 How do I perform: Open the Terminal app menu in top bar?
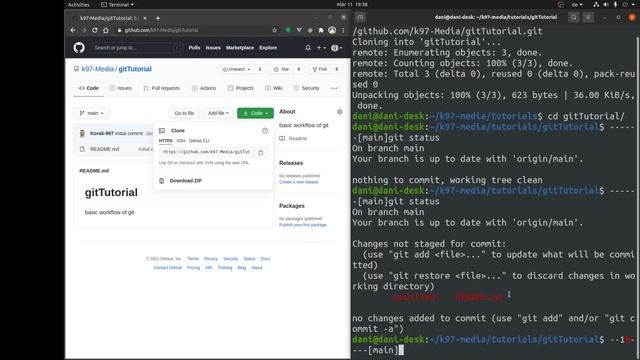tap(118, 4)
